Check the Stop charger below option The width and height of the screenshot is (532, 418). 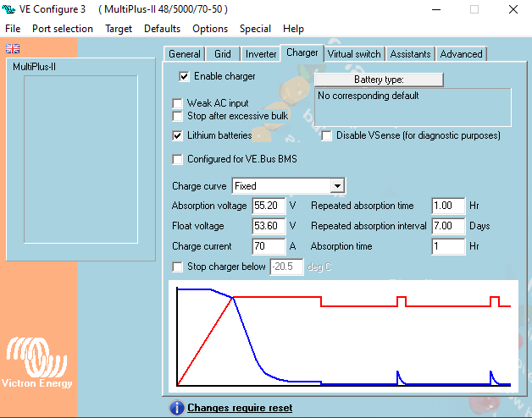tap(177, 267)
